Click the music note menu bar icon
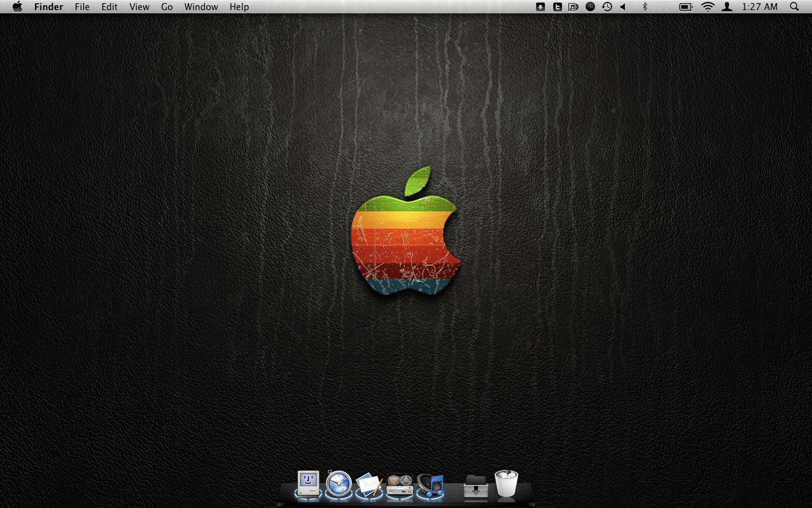Viewport: 812px width, 508px height. (x=573, y=7)
